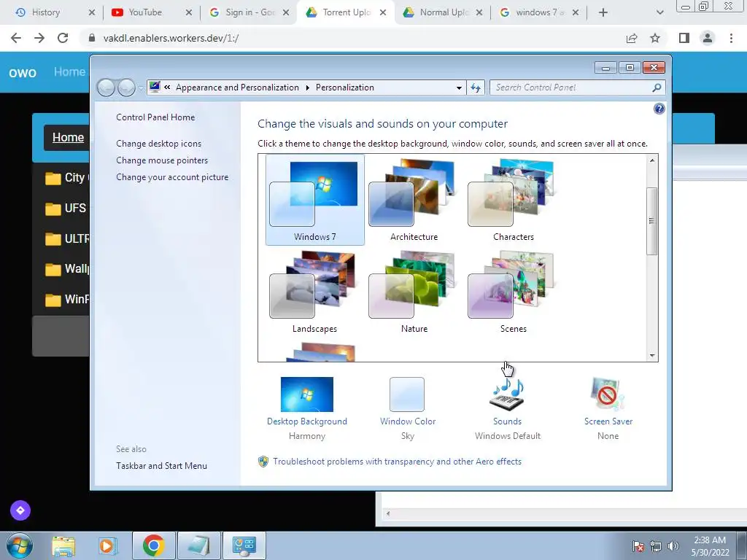
Task: Reload the Chrome page
Action: click(x=63, y=38)
